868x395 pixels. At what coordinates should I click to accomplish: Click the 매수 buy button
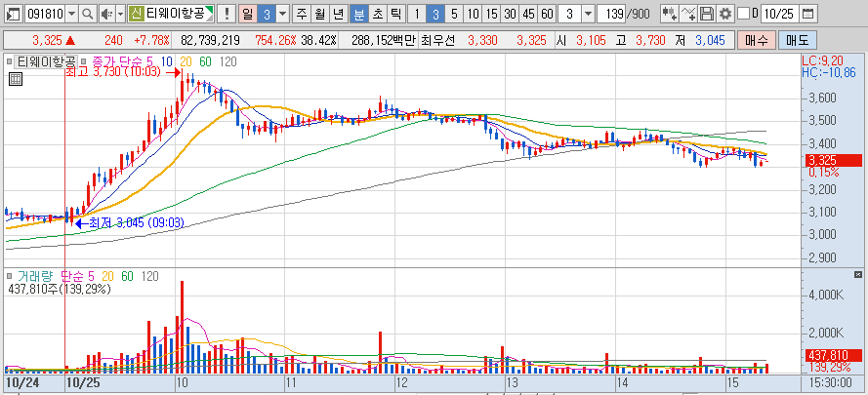click(x=756, y=40)
